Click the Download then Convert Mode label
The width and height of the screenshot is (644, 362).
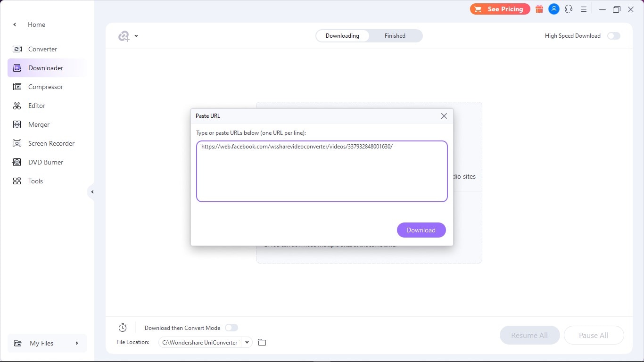[x=182, y=328]
